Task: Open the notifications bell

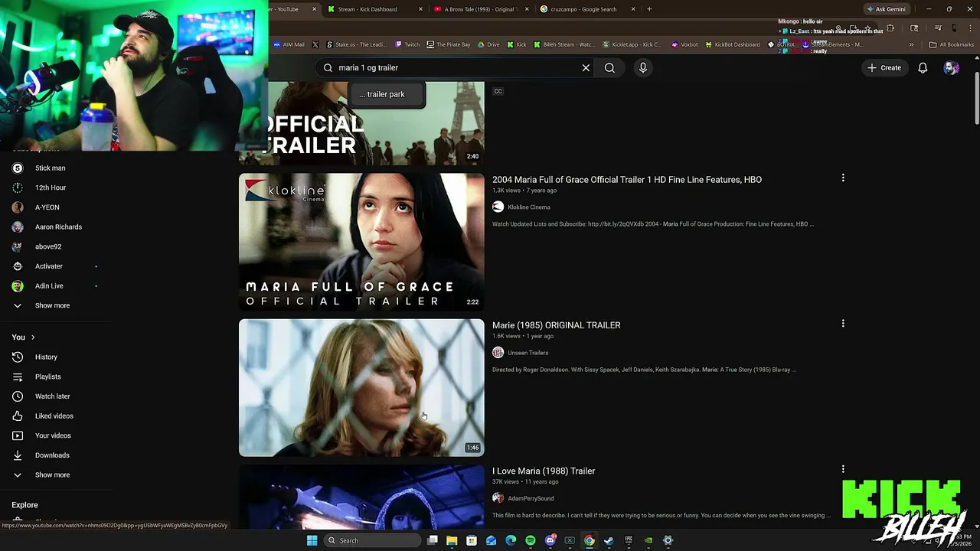Action: [923, 67]
